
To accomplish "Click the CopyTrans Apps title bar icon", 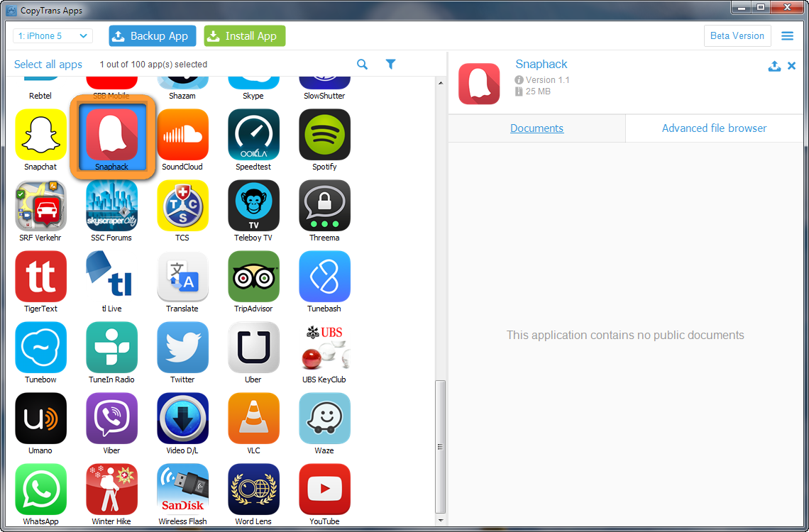I will pos(11,11).
